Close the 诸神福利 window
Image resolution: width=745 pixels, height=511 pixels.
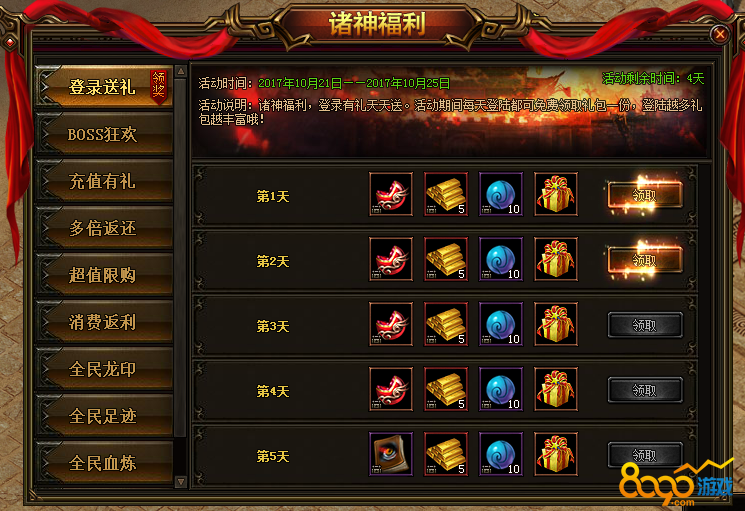(x=720, y=34)
